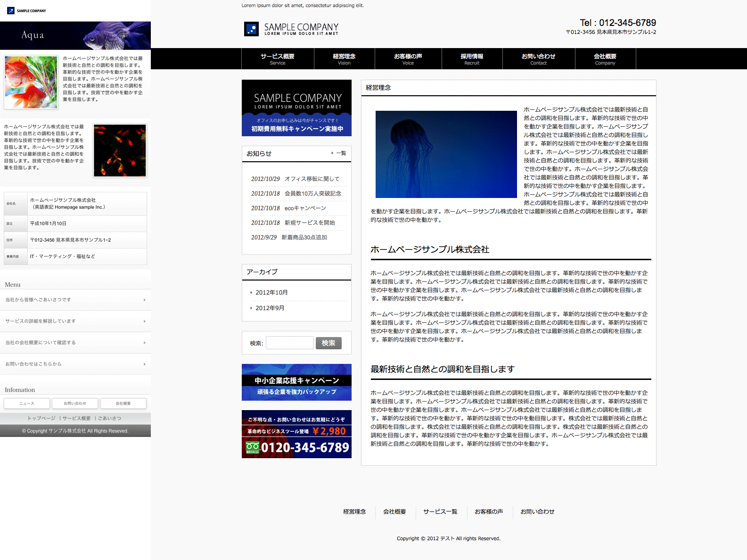Click the Sample Company logo in the header
This screenshot has height=560, width=747.
pos(291,29)
